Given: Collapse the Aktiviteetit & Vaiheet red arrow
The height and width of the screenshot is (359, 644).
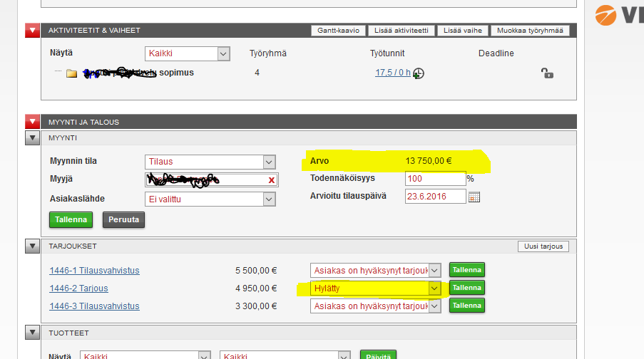Looking at the screenshot, I should point(32,31).
